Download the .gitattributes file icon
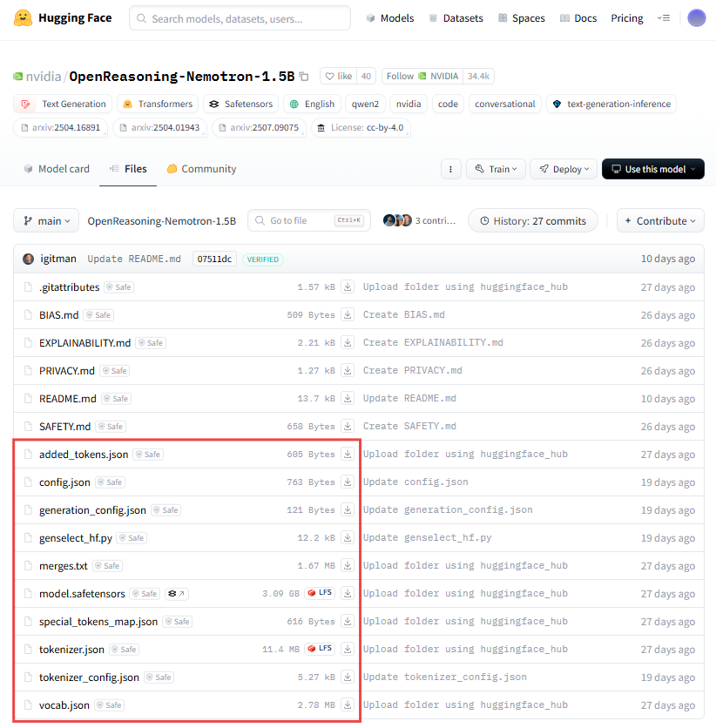 tap(348, 286)
